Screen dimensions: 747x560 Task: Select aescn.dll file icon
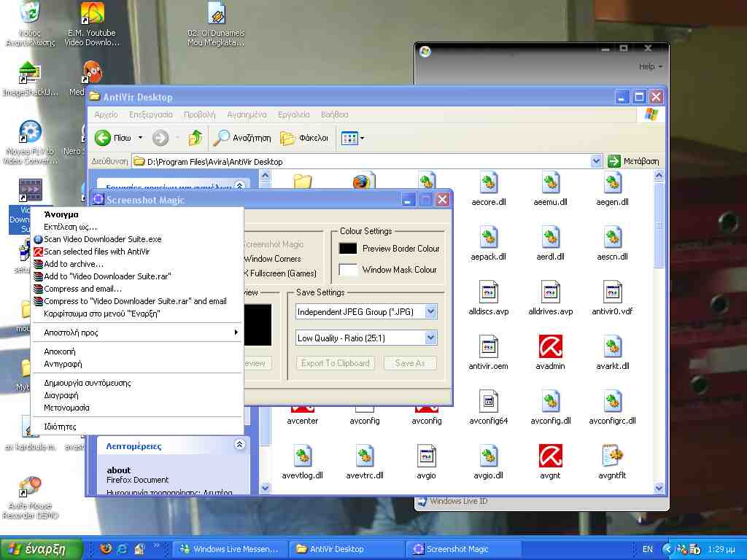coord(612,237)
